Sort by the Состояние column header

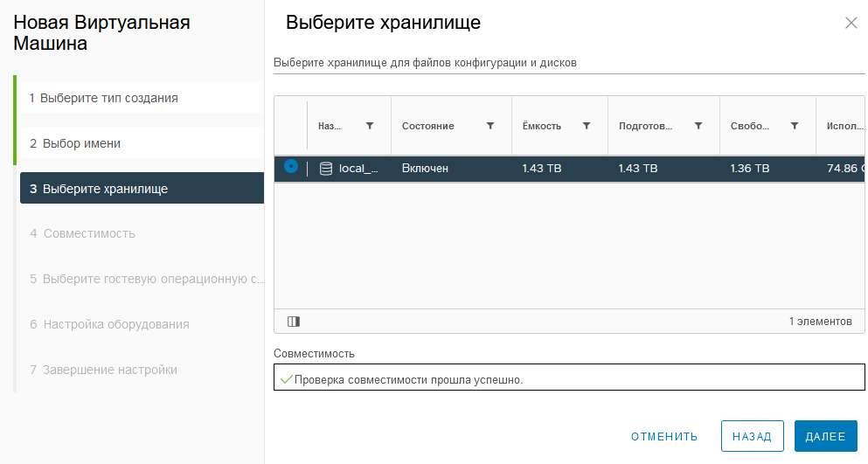[x=428, y=126]
